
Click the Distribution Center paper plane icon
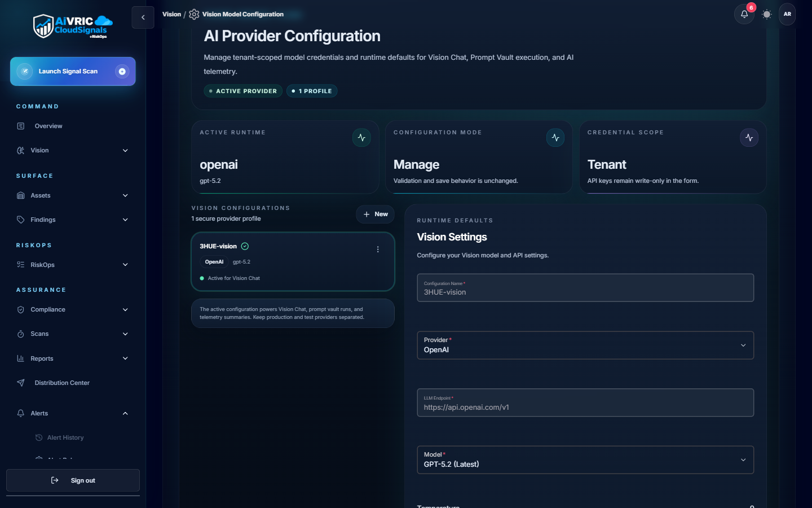click(x=21, y=383)
